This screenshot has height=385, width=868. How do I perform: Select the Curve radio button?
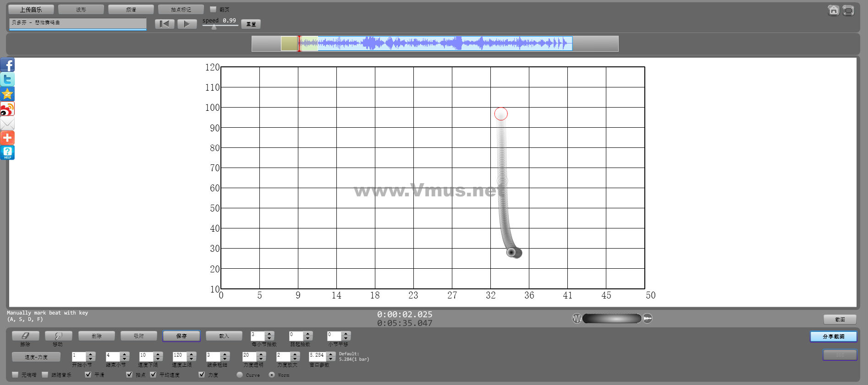click(x=240, y=374)
